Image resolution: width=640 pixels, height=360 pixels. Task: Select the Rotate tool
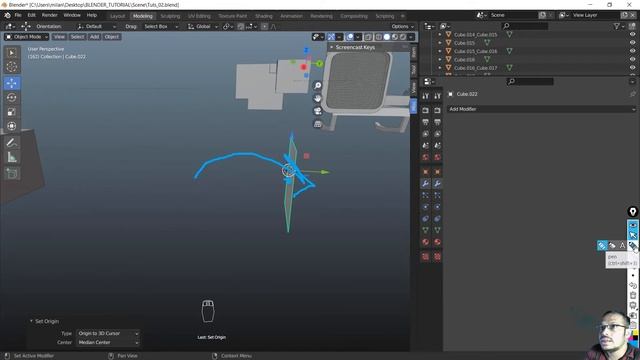point(11,97)
